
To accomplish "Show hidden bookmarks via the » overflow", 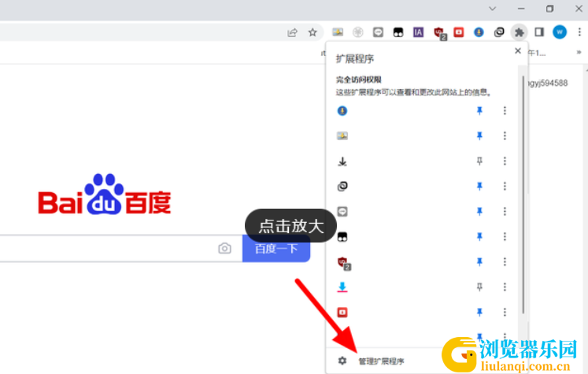I will click(x=579, y=53).
